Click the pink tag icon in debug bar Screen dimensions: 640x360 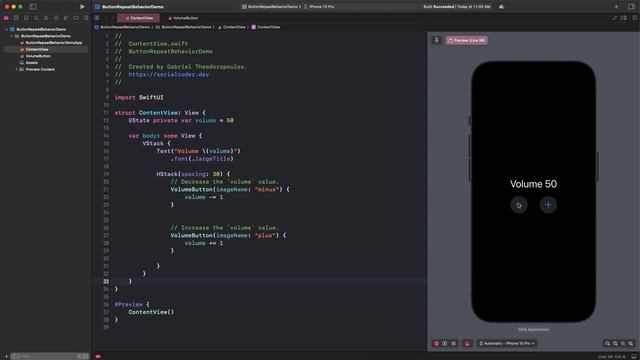coord(98,356)
